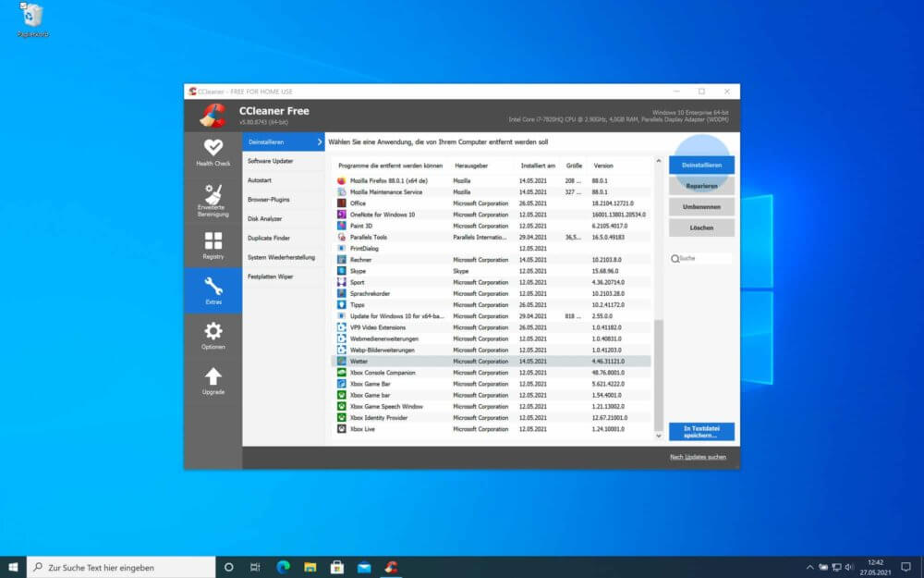The height and width of the screenshot is (578, 924).
Task: Click the Tipps app icon
Action: coord(341,305)
